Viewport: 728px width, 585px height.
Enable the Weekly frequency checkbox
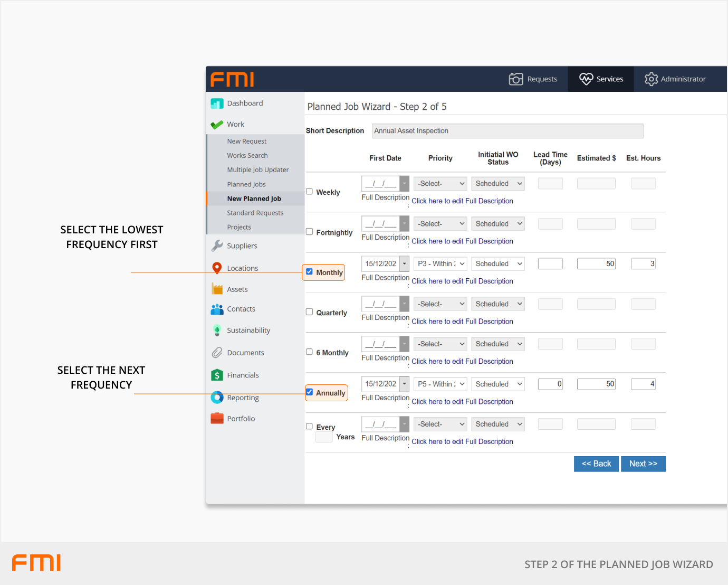click(x=310, y=192)
